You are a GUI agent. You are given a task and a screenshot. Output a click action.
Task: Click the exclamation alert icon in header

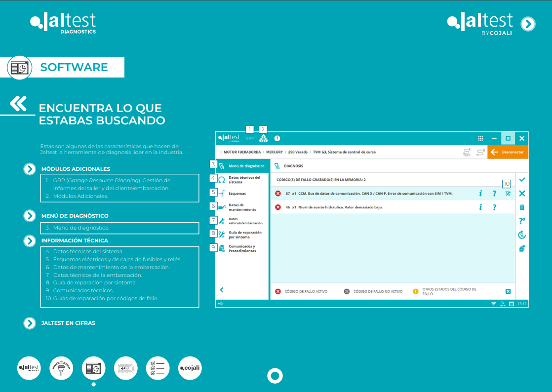(x=277, y=139)
